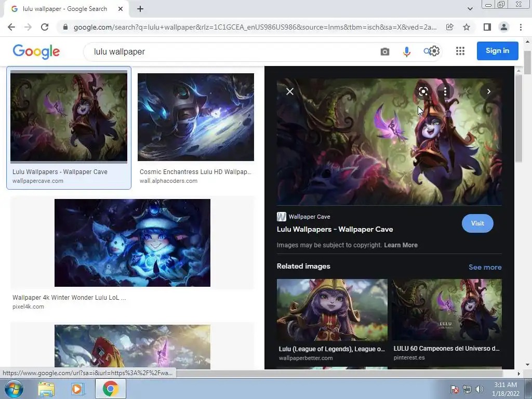
Task: Click LULU 60 Campeones del Universo caption
Action: 446,349
